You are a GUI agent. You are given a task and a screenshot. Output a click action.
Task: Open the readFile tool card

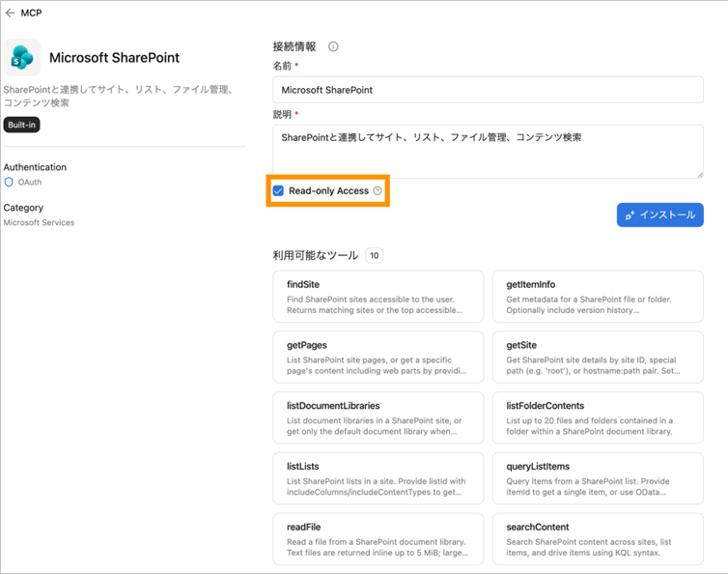(378, 539)
